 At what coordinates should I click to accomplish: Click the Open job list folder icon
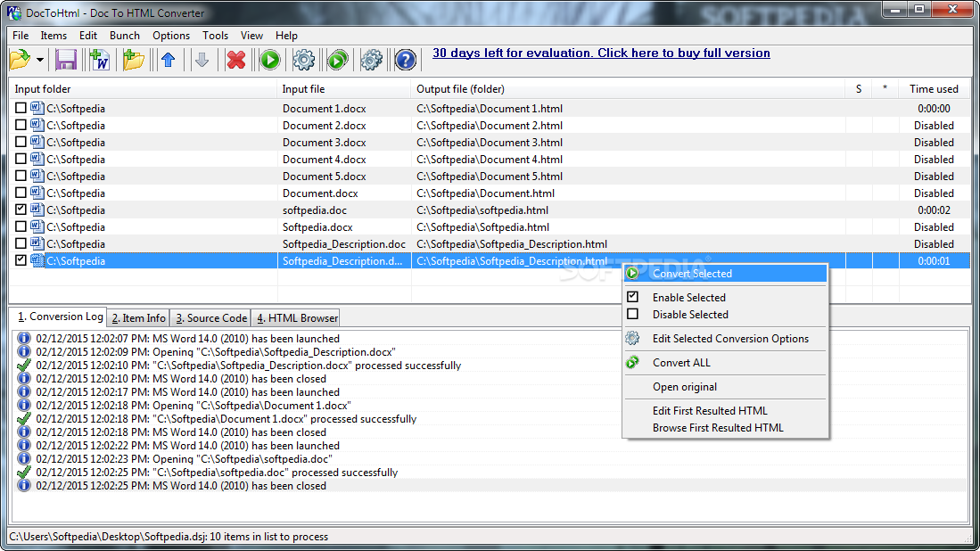click(x=20, y=60)
